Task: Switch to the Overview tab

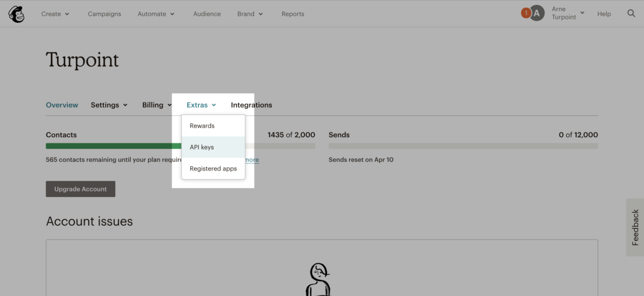Action: [x=62, y=105]
